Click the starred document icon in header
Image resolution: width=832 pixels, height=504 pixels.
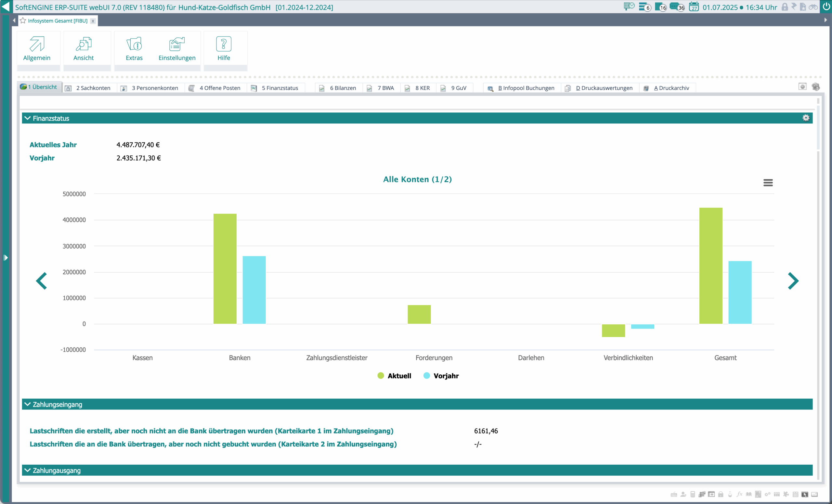pyautogui.click(x=803, y=7)
